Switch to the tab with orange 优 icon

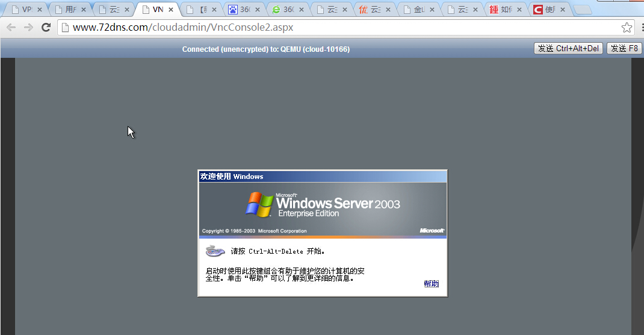[x=376, y=10]
